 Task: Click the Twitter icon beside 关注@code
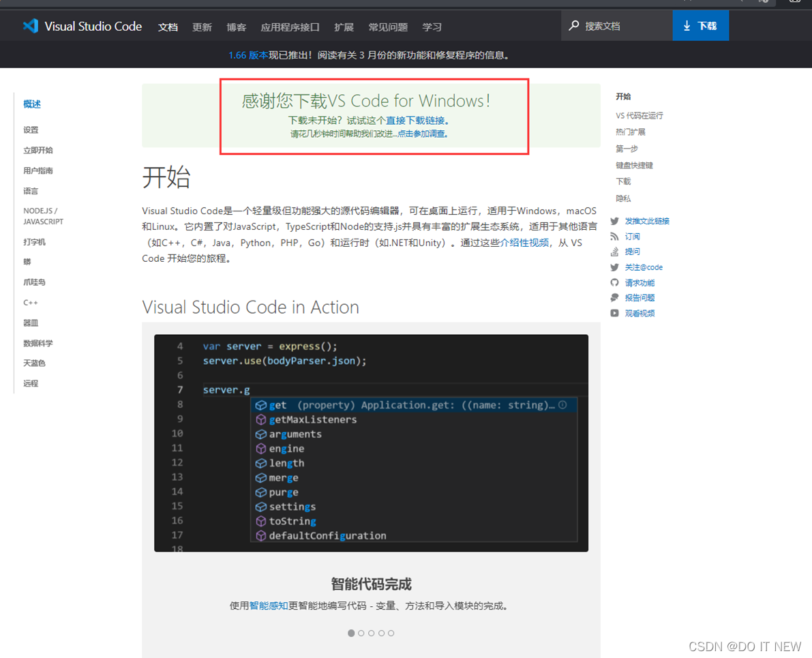coord(614,267)
